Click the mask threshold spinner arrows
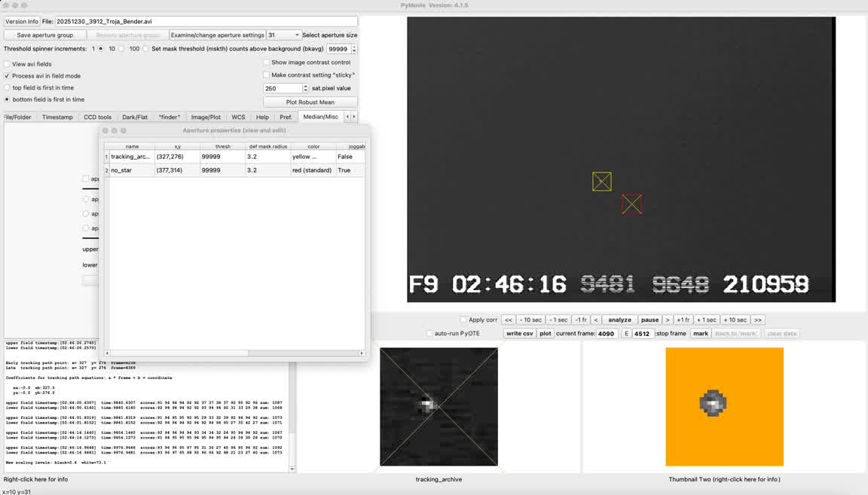This screenshot has height=495, width=868. pos(354,49)
